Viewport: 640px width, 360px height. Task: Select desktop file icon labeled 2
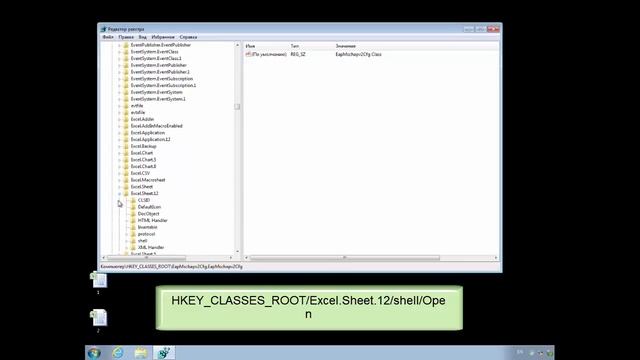98,320
